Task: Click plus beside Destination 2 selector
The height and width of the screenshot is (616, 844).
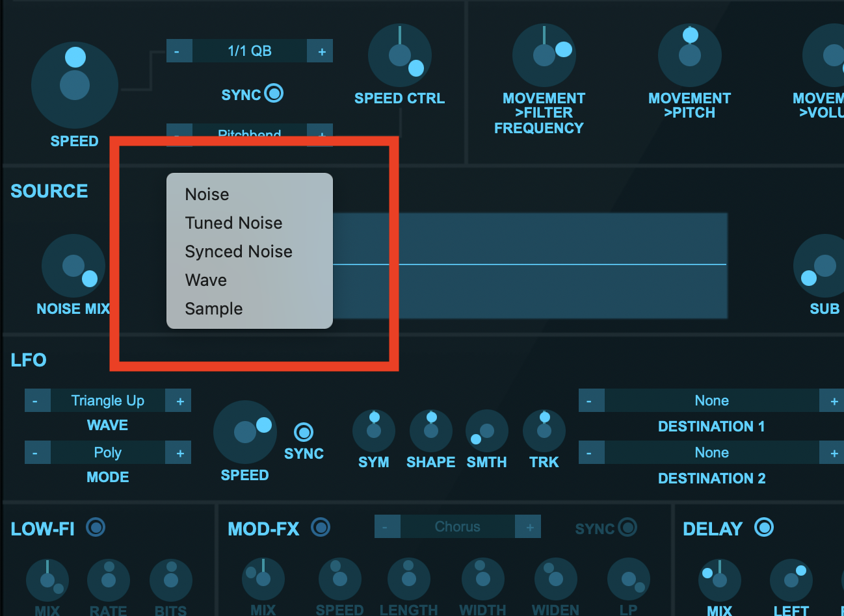Action: pos(834,453)
